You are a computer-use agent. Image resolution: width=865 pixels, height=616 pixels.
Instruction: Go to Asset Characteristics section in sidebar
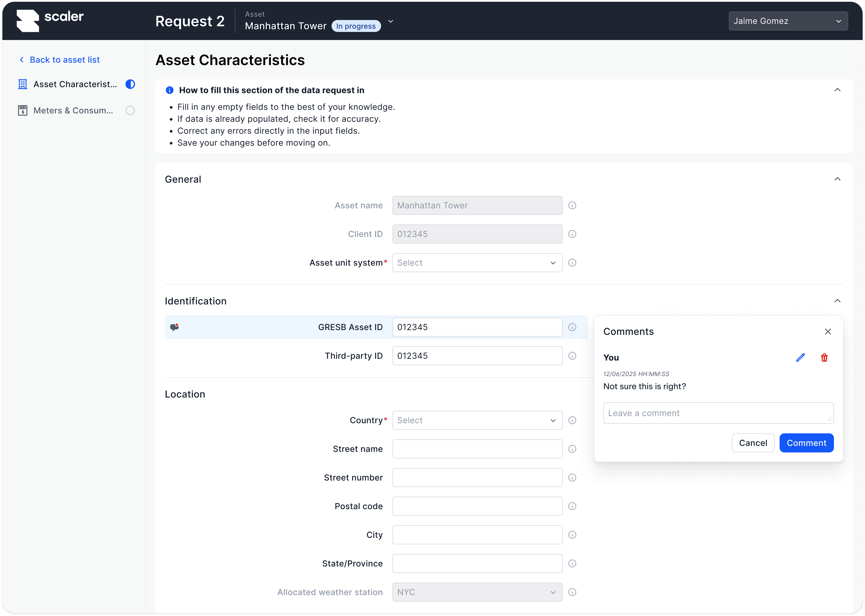coord(76,84)
